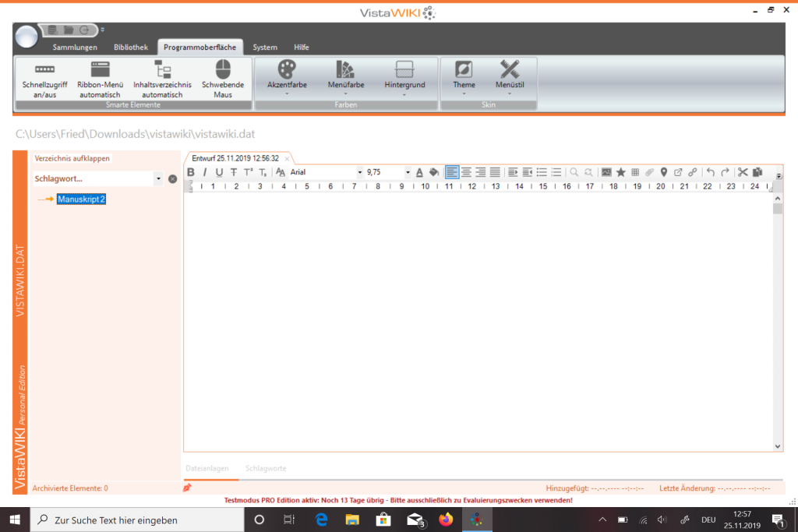Insert a table
Image resolution: width=798 pixels, height=532 pixels.
click(x=635, y=172)
